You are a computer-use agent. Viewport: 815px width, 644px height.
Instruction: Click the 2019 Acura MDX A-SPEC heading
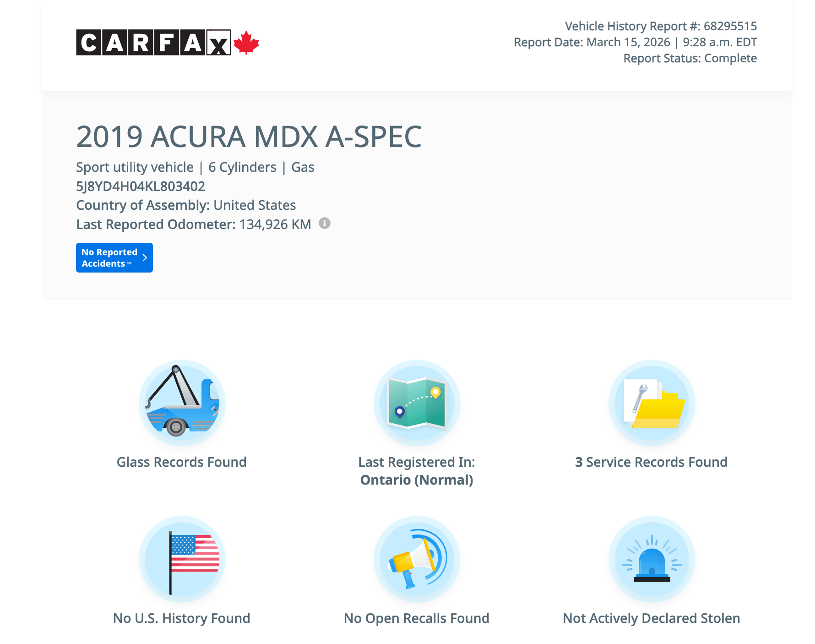coord(249,137)
